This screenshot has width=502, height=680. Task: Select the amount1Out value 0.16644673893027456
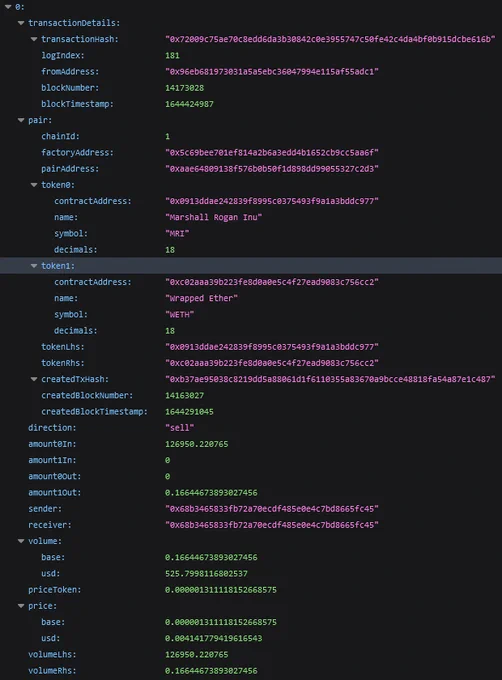[211, 493]
